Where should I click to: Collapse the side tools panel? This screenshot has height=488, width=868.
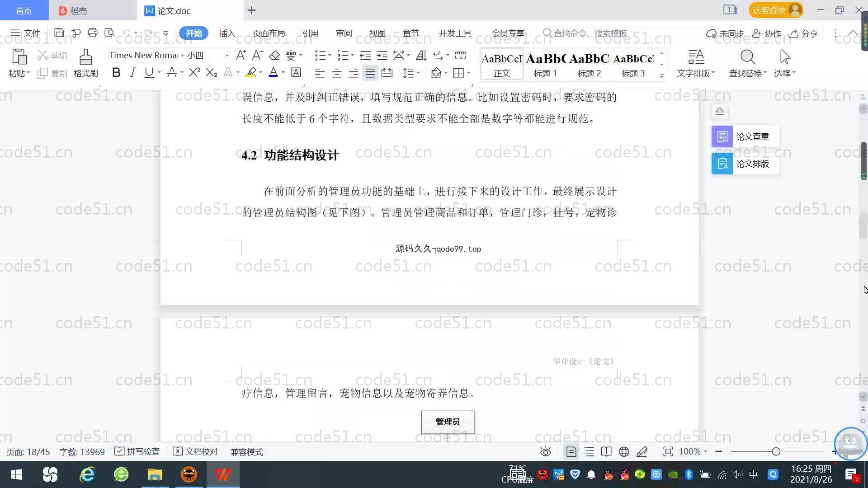click(x=720, y=111)
